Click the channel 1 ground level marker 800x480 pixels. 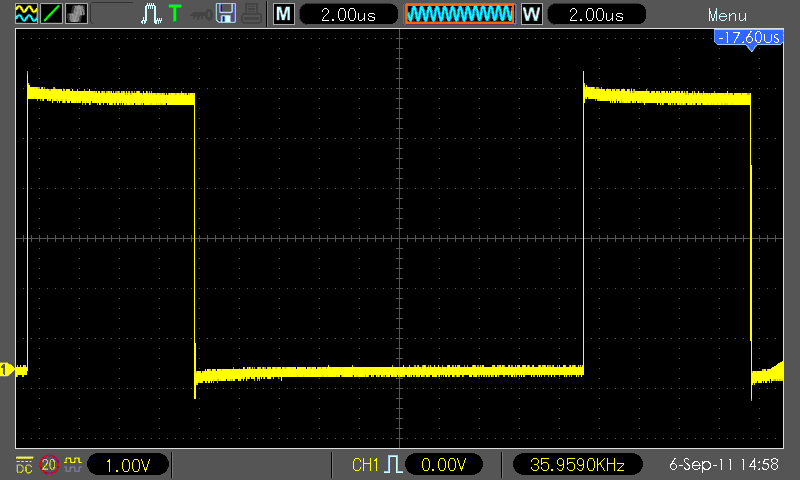click(7, 369)
